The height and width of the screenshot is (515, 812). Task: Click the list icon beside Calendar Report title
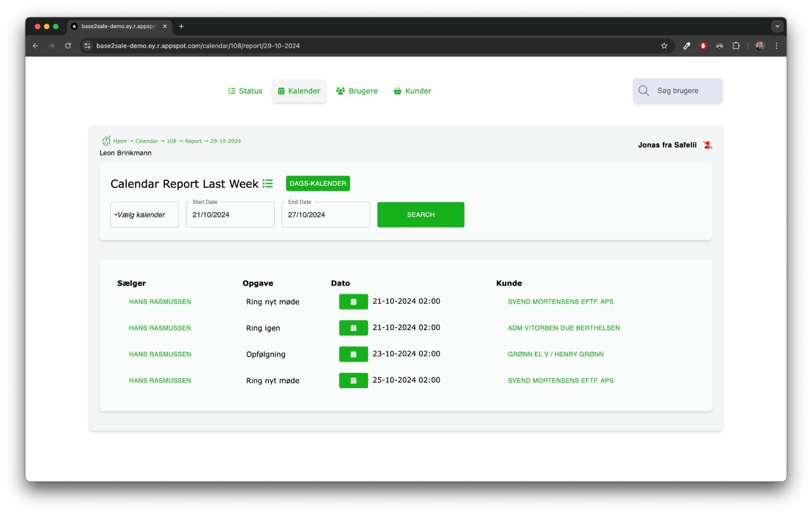(x=268, y=183)
